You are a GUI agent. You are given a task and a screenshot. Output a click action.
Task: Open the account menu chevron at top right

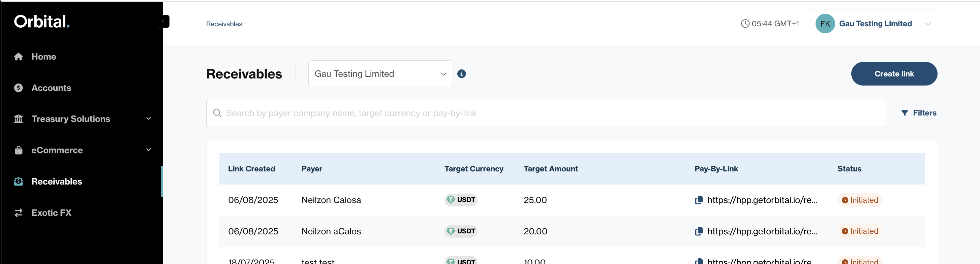tap(928, 24)
